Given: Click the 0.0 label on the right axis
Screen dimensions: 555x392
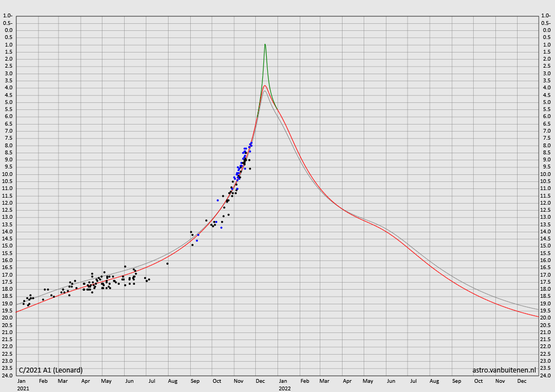Looking at the screenshot, I should [x=546, y=30].
